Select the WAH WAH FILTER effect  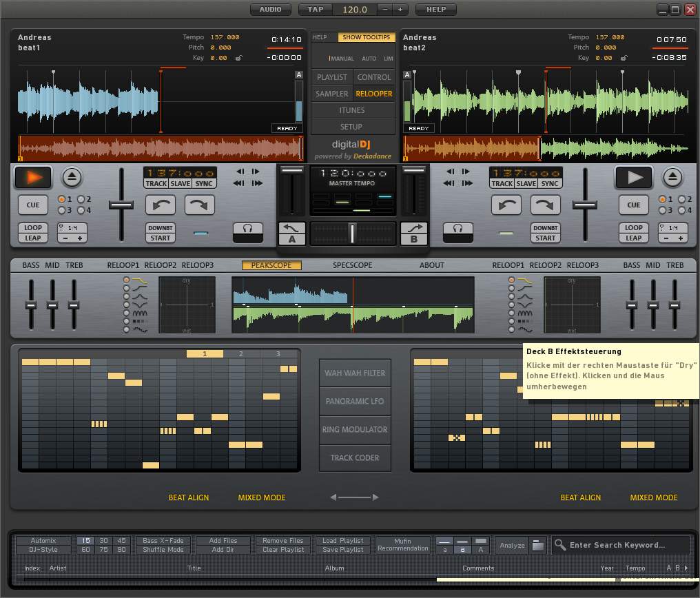[355, 373]
